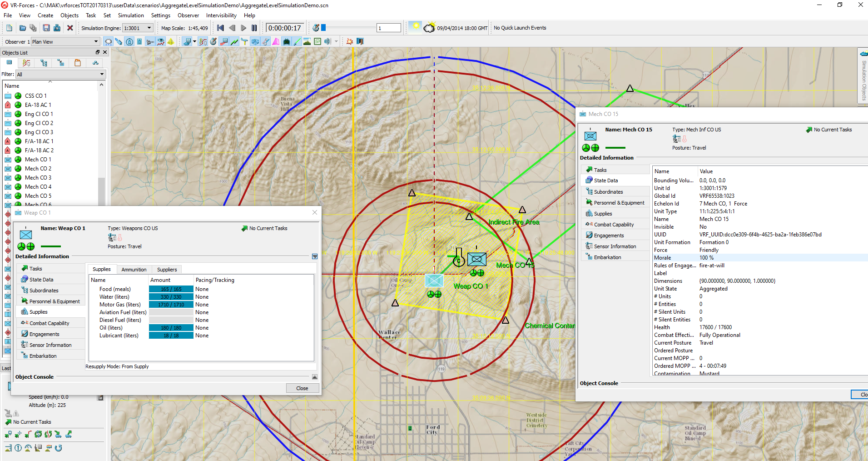Click the Patrol Between waypoints task icon

38,434
